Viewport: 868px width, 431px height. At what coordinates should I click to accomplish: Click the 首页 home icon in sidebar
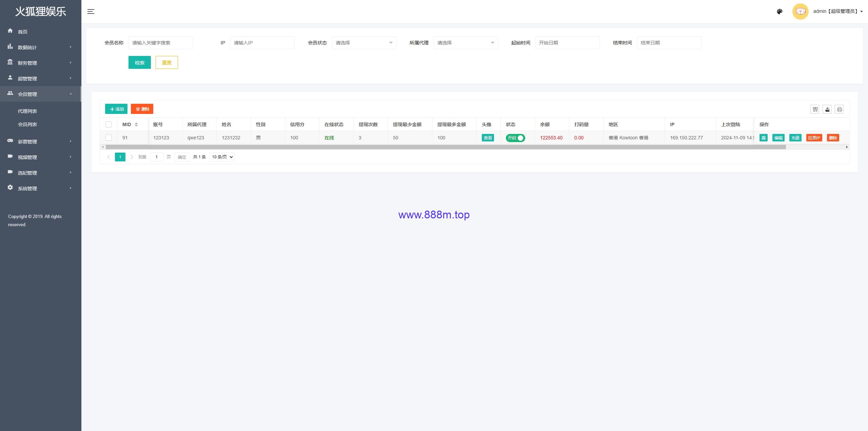tap(10, 31)
